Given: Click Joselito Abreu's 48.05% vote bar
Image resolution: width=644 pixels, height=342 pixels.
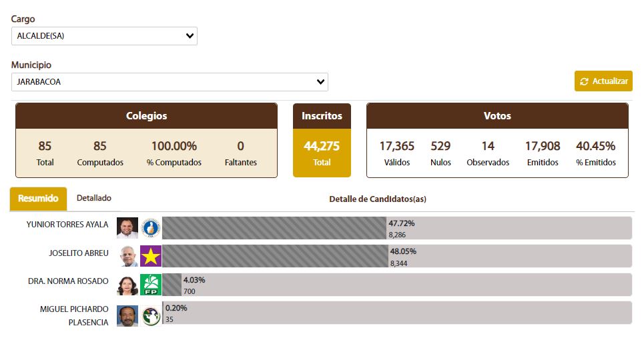Looking at the screenshot, I should pos(275,257).
